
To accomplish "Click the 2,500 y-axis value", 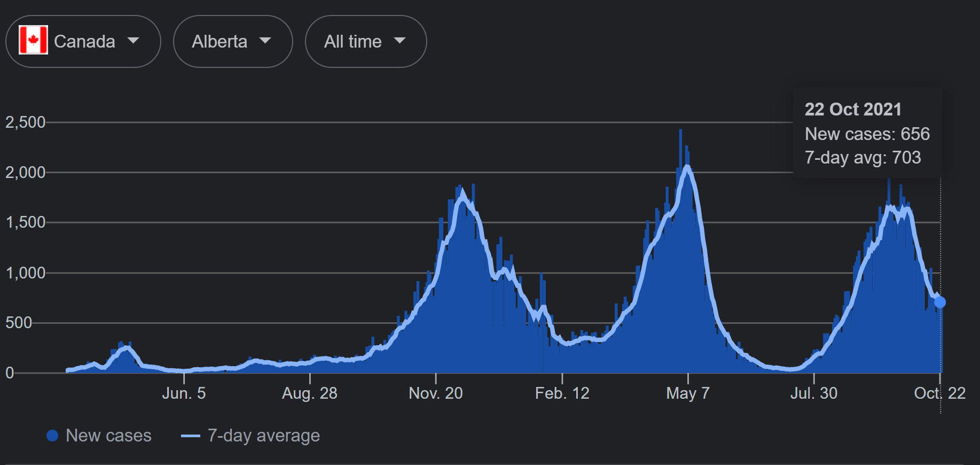I will click(26, 122).
